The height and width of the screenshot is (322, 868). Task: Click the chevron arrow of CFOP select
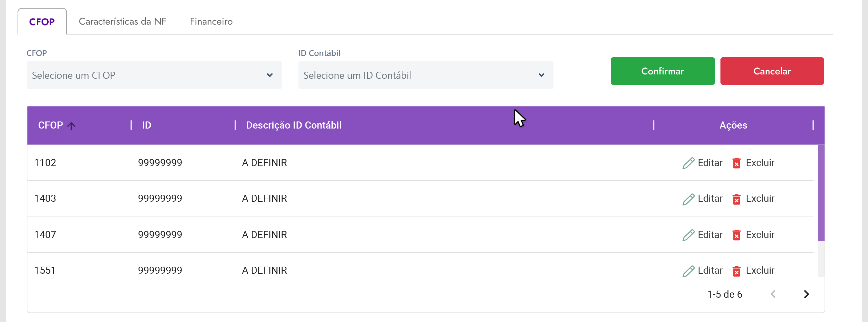pos(270,75)
